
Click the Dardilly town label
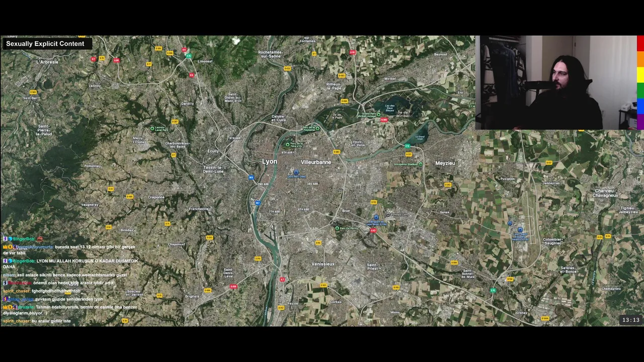pos(187,104)
